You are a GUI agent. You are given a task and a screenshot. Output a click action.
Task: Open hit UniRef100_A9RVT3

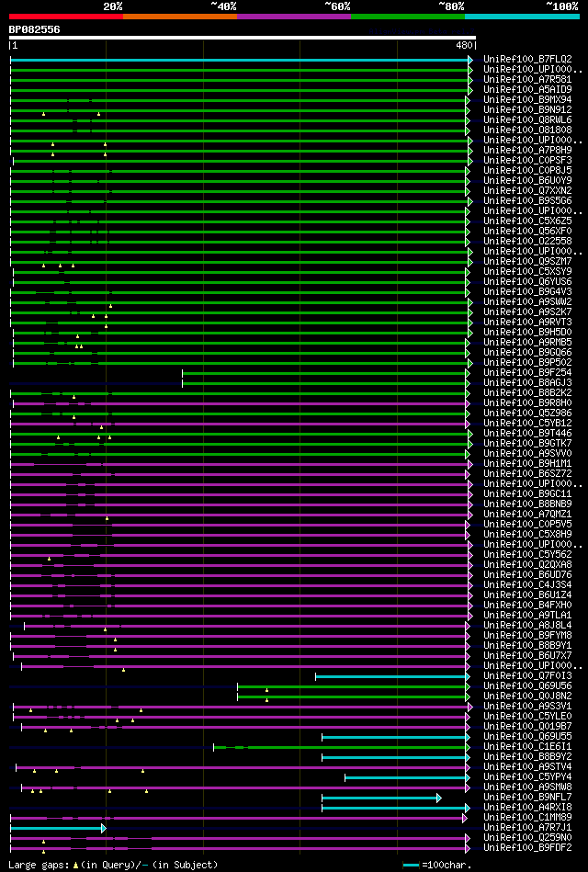527,322
